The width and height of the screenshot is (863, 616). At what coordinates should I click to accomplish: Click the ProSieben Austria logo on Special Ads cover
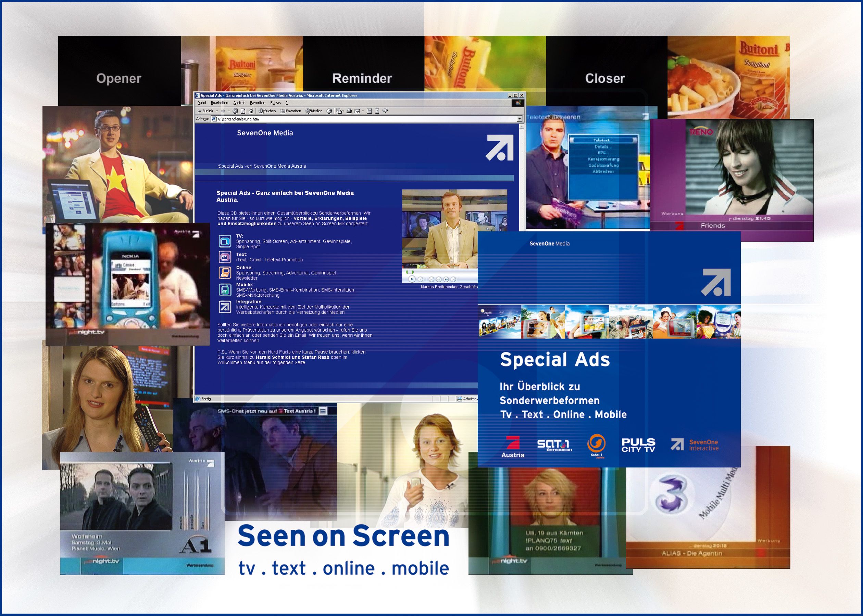tap(513, 447)
